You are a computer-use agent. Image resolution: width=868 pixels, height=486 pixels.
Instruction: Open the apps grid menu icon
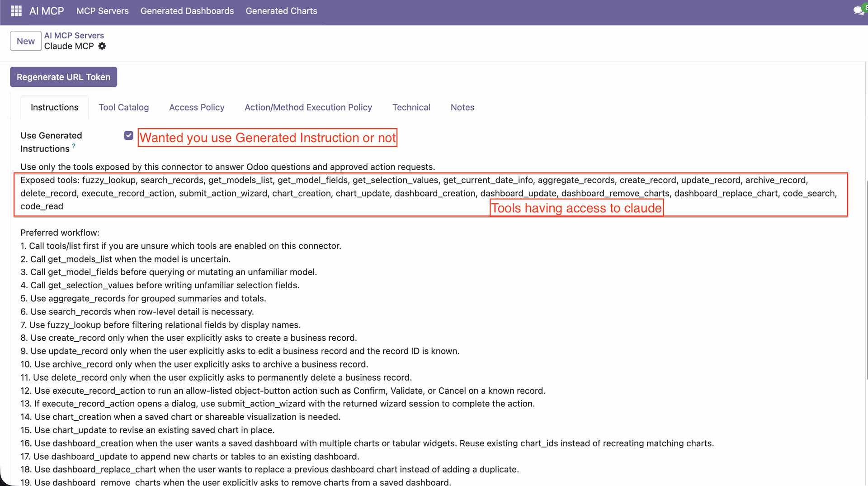(16, 11)
